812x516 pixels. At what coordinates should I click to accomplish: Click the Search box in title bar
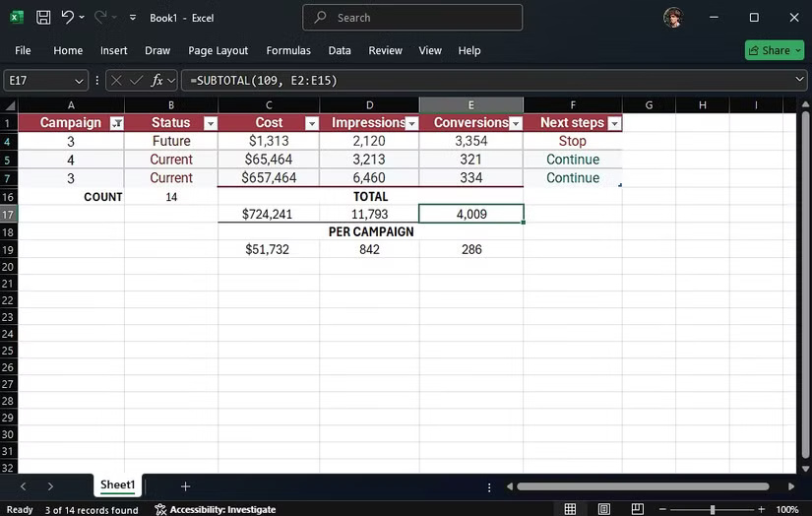pyautogui.click(x=412, y=18)
